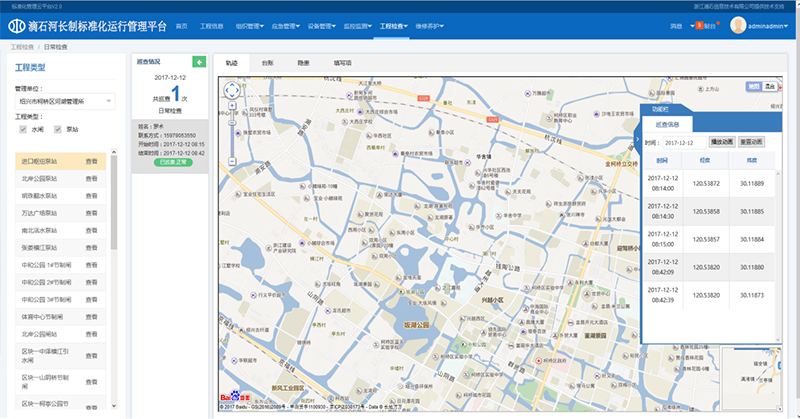Open the 管理单位 dropdown
Image resolution: width=800 pixels, height=419 pixels.
(65, 101)
